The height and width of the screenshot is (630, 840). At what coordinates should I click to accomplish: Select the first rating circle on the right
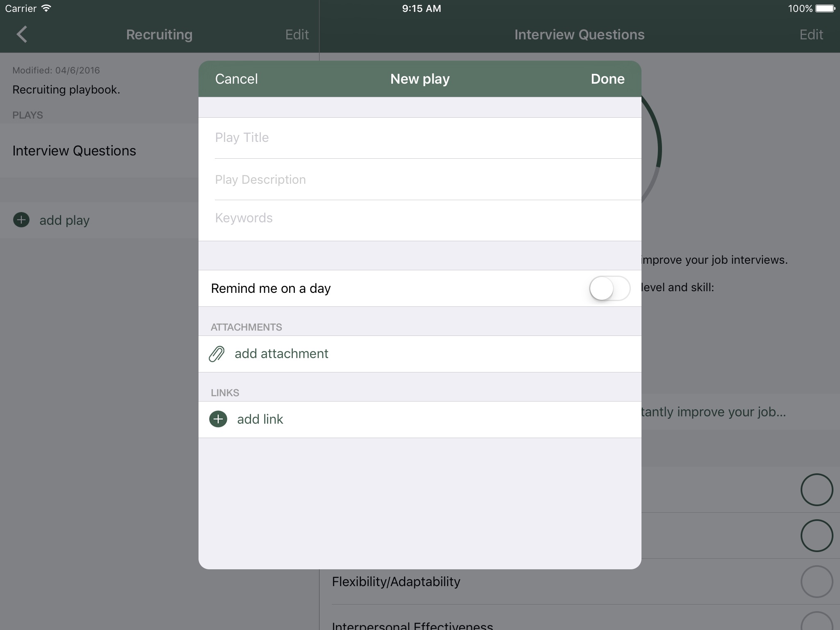click(816, 490)
